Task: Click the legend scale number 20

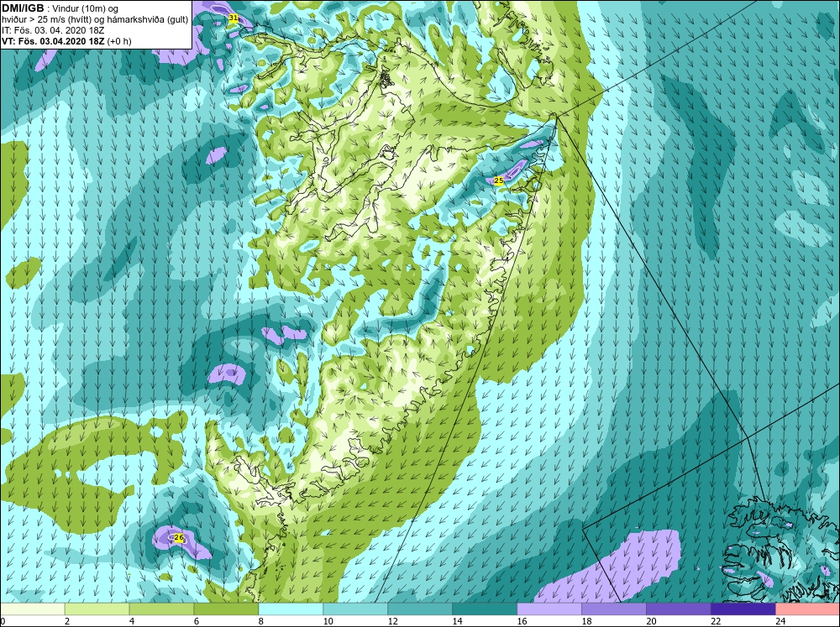Action: (x=652, y=621)
